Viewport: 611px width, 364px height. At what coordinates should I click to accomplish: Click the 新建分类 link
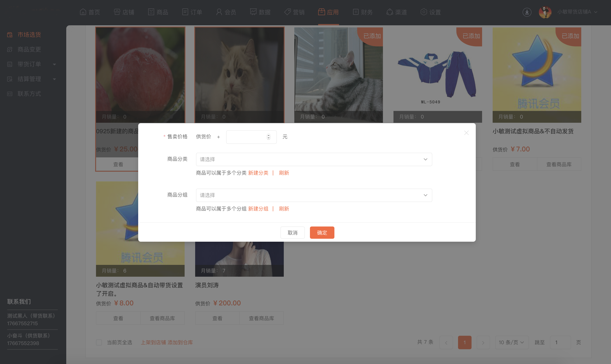(258, 173)
